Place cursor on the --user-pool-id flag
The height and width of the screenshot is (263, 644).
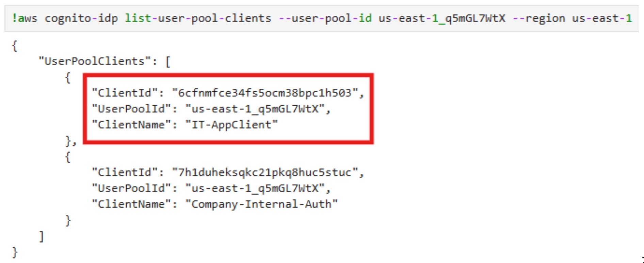point(325,18)
